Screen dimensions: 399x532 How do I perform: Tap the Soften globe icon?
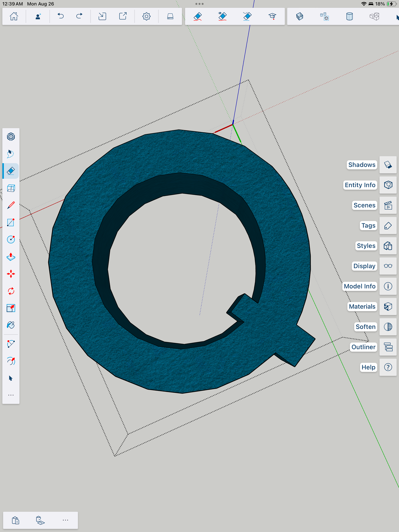pos(388,327)
